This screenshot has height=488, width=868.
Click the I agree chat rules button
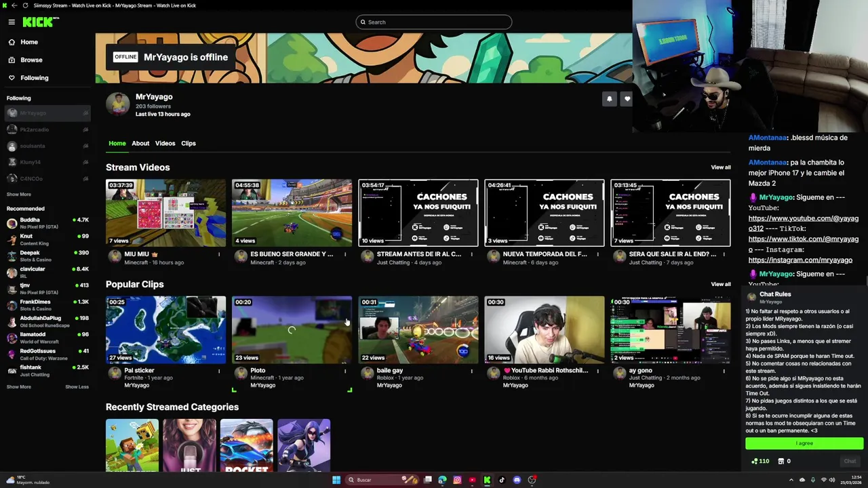[x=804, y=443]
